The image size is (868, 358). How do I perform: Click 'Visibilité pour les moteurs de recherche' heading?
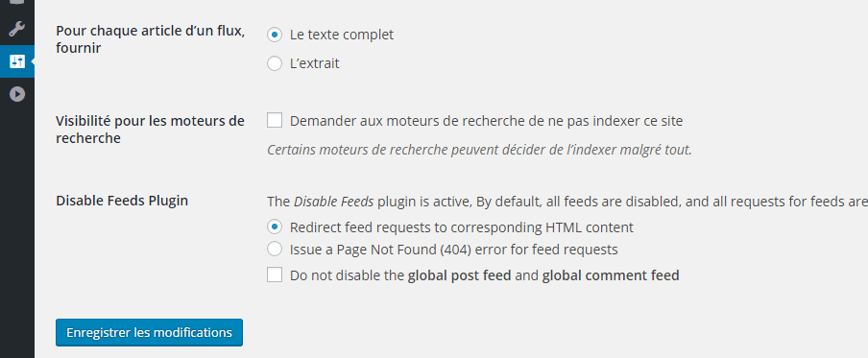tap(150, 130)
